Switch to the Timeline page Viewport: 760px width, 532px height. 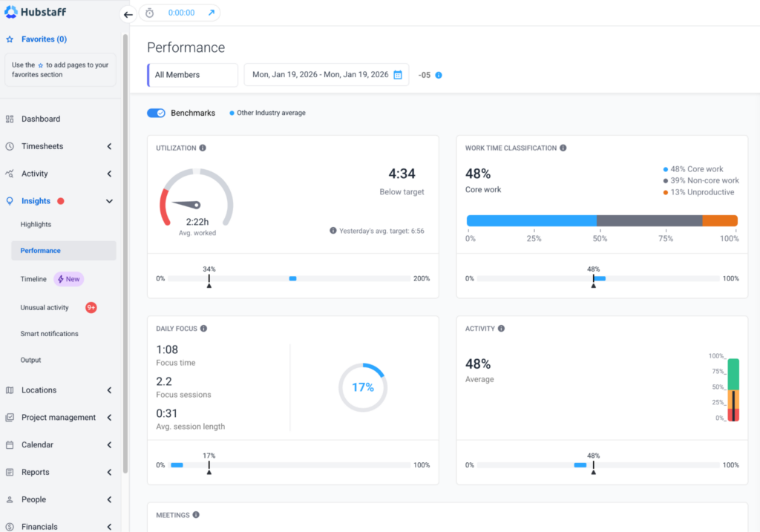pos(33,279)
